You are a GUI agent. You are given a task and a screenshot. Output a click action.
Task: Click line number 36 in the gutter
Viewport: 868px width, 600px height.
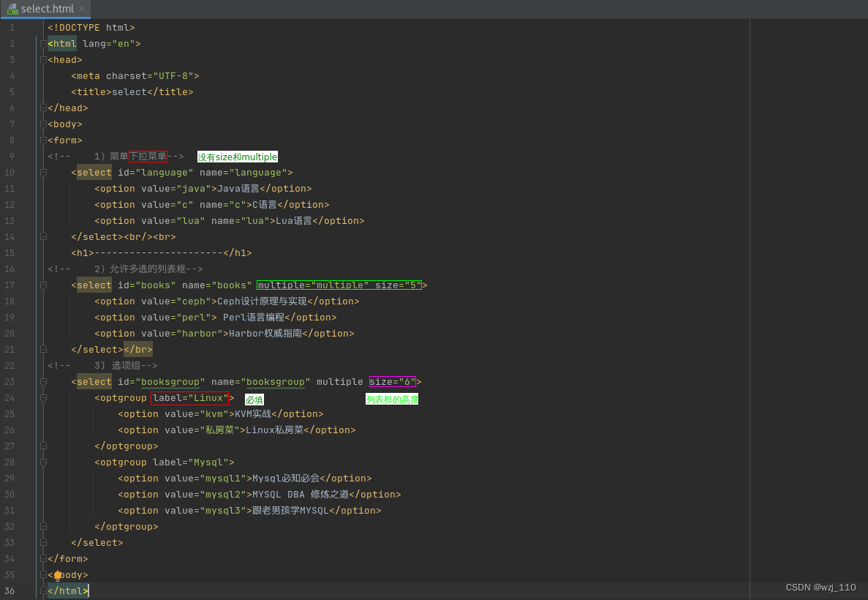(x=10, y=591)
